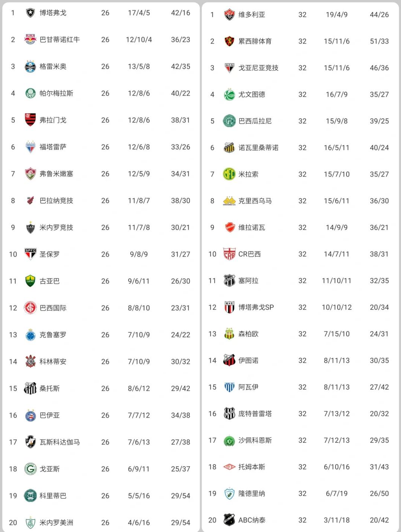
Task: Select the 弗拉门戈 club crest
Action: tap(30, 120)
